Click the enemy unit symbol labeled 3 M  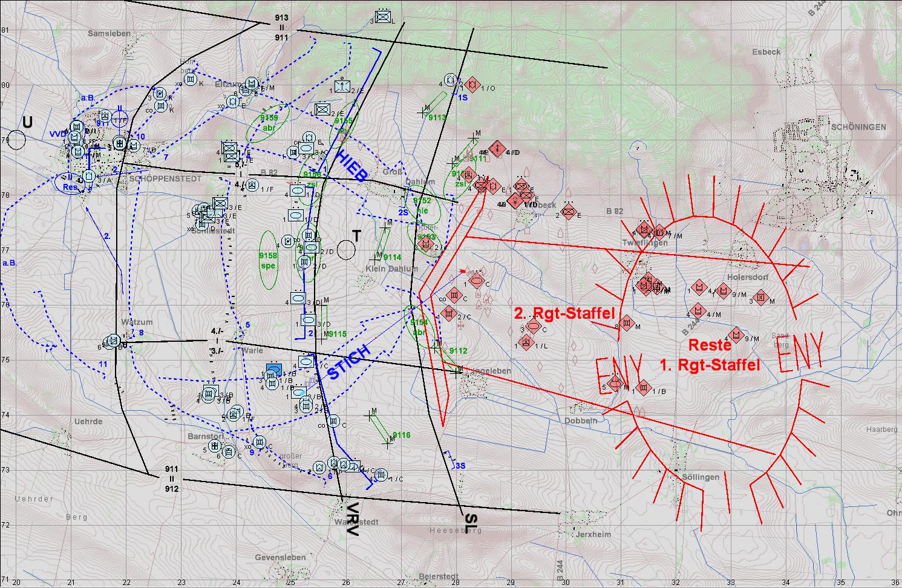click(x=762, y=298)
